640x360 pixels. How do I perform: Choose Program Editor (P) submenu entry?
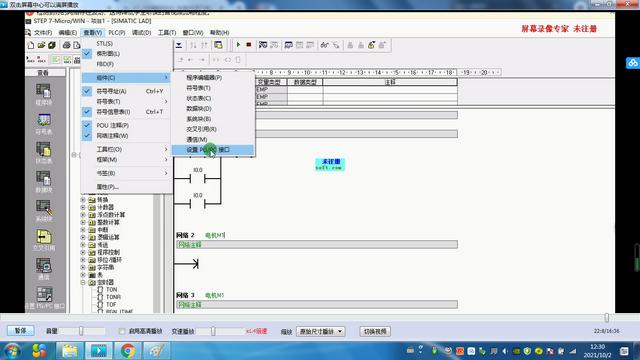tap(213, 78)
